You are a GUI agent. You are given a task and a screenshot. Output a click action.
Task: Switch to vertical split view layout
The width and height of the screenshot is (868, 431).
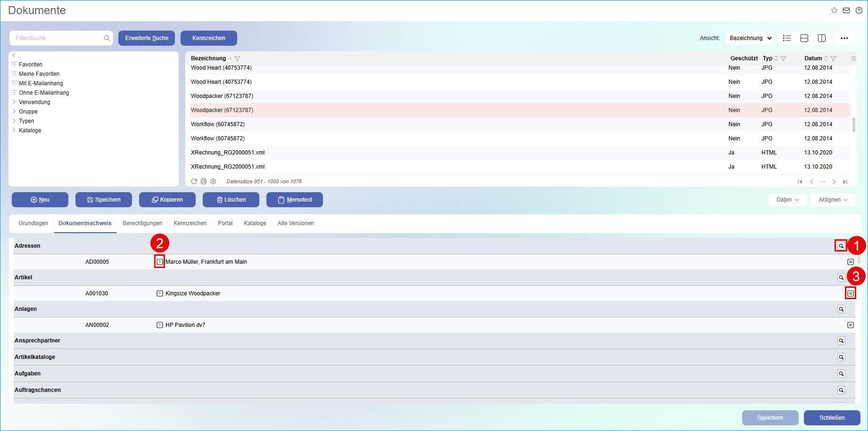point(822,38)
